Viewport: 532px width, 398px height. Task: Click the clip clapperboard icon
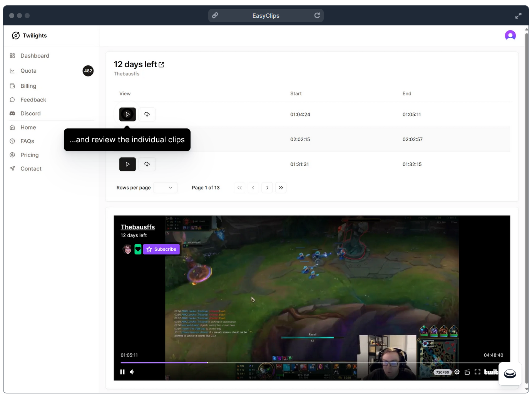pyautogui.click(x=467, y=372)
